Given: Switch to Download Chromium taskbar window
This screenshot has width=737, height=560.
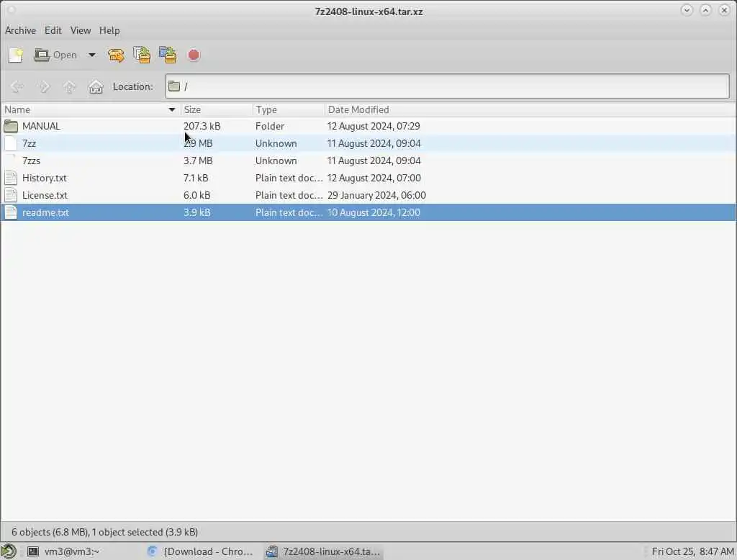Looking at the screenshot, I should pos(200,551).
